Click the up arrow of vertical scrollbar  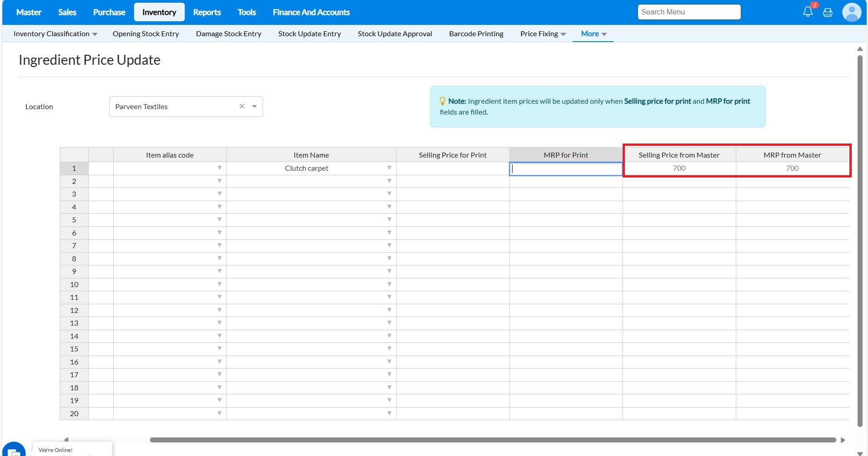click(859, 49)
